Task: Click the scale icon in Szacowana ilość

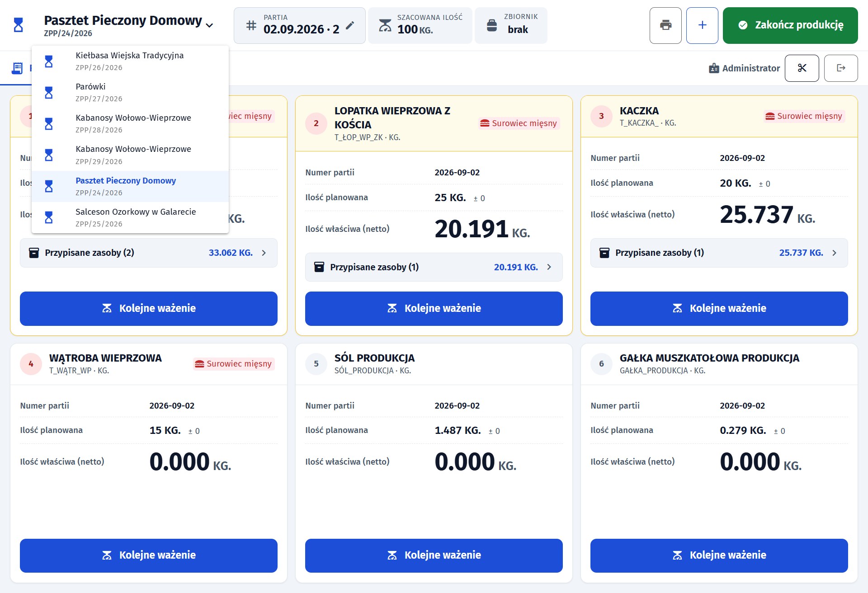Action: (x=385, y=25)
